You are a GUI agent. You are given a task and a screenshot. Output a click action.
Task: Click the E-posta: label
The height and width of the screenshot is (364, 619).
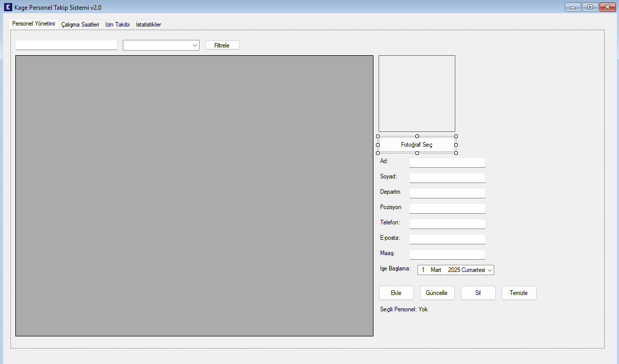point(390,238)
